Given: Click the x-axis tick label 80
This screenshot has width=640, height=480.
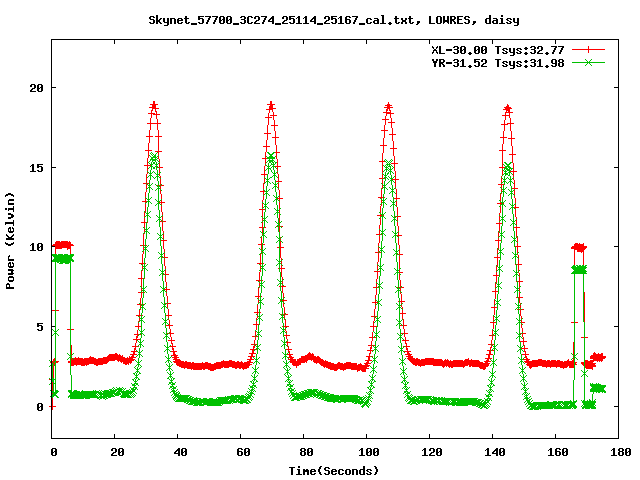Looking at the screenshot, I should click(x=306, y=452).
